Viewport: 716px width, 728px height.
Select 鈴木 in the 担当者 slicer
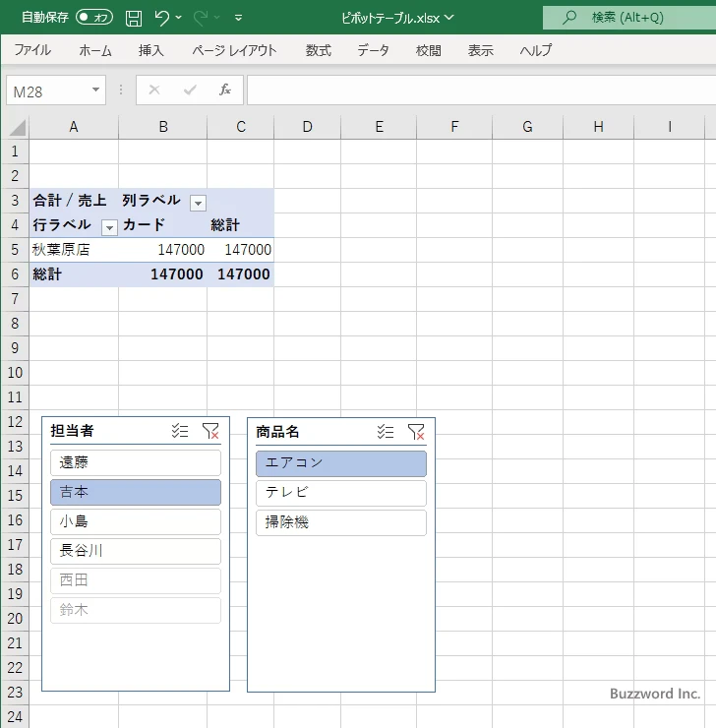[x=136, y=610]
